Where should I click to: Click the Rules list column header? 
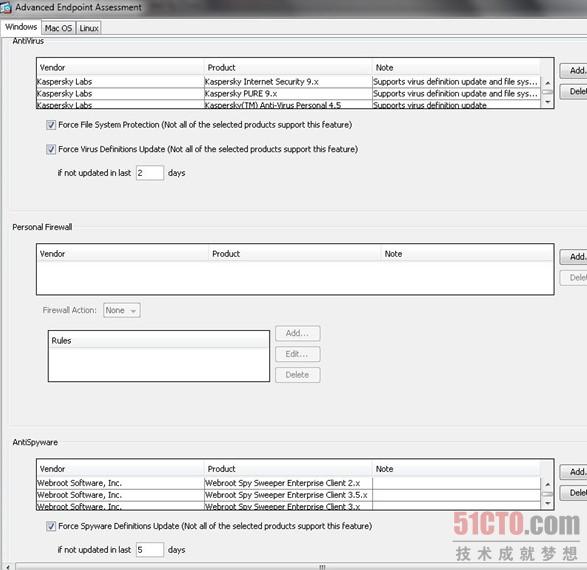click(x=159, y=341)
